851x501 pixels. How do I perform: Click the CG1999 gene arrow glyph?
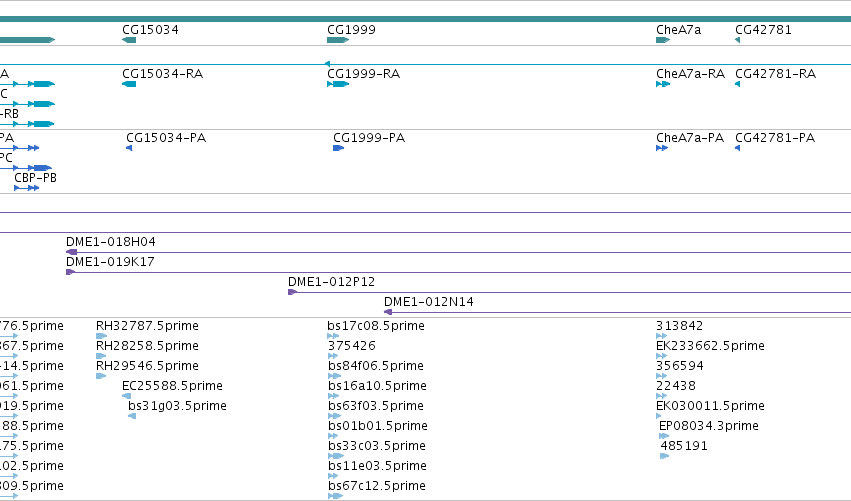[x=338, y=40]
